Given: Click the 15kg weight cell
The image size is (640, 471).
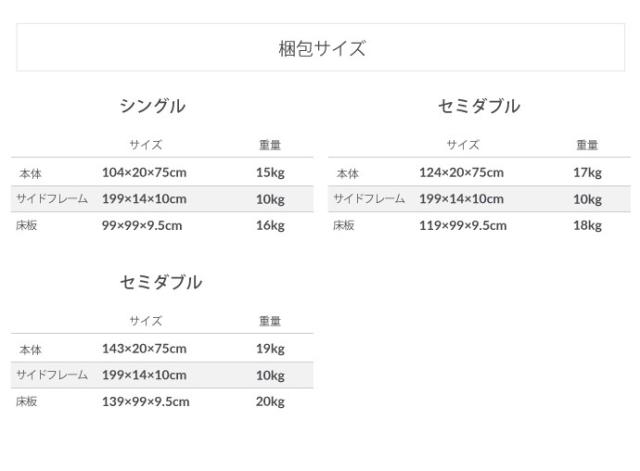Looking at the screenshot, I should pos(270,173).
